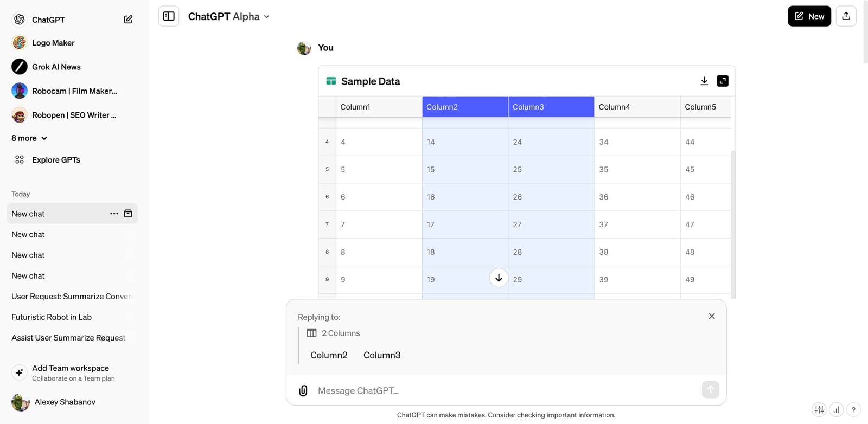Select the Column2 header in the table
Screen dimensions: 868x424
464,106
